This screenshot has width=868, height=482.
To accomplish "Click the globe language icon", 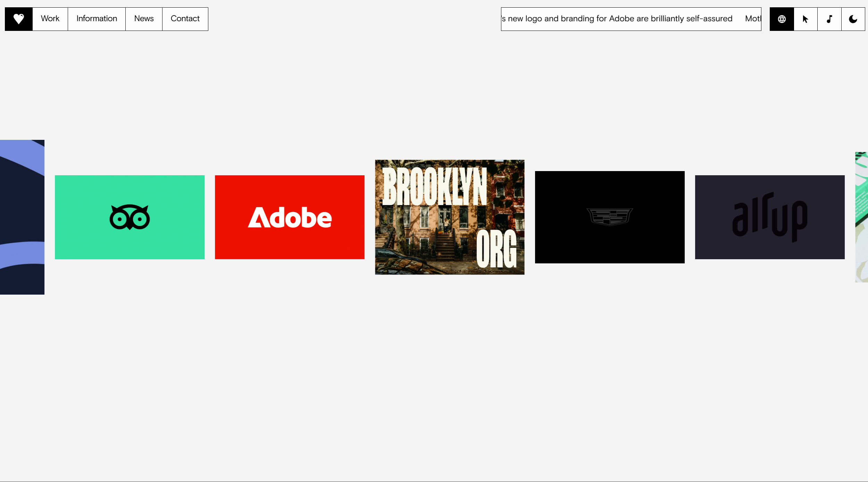I will pyautogui.click(x=782, y=19).
